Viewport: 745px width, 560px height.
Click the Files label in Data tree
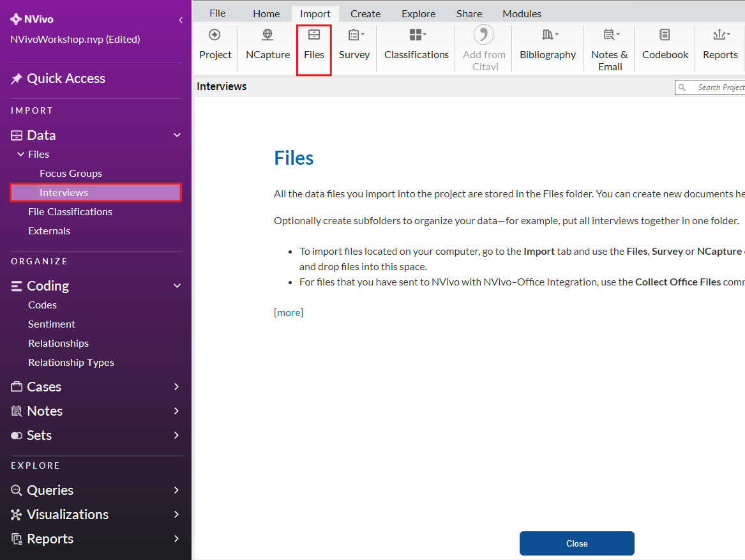[x=38, y=155]
